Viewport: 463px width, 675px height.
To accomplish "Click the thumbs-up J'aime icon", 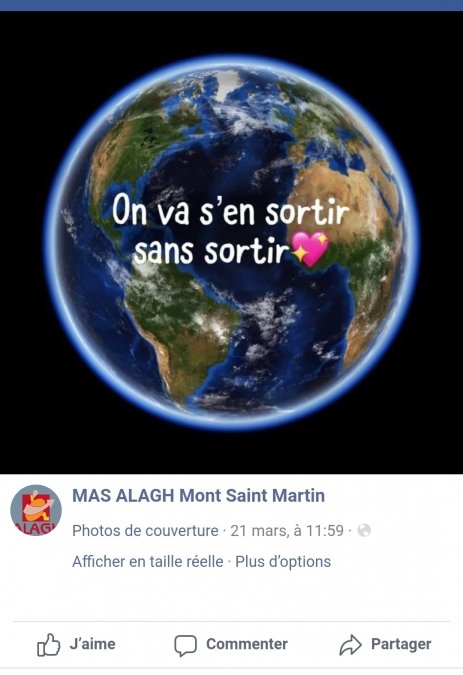I will click(49, 644).
